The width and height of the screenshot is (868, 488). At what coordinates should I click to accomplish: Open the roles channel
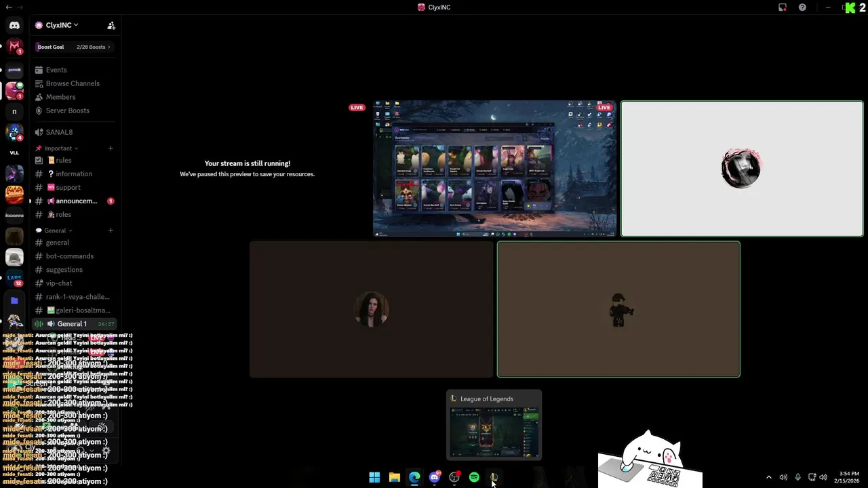(x=75, y=214)
